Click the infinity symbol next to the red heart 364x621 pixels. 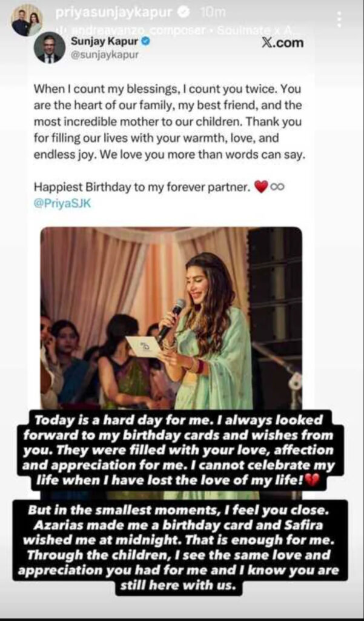(x=277, y=187)
